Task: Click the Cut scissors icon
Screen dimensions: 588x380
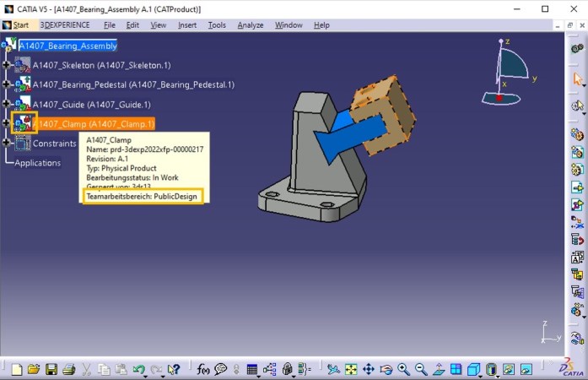Action: (x=86, y=370)
